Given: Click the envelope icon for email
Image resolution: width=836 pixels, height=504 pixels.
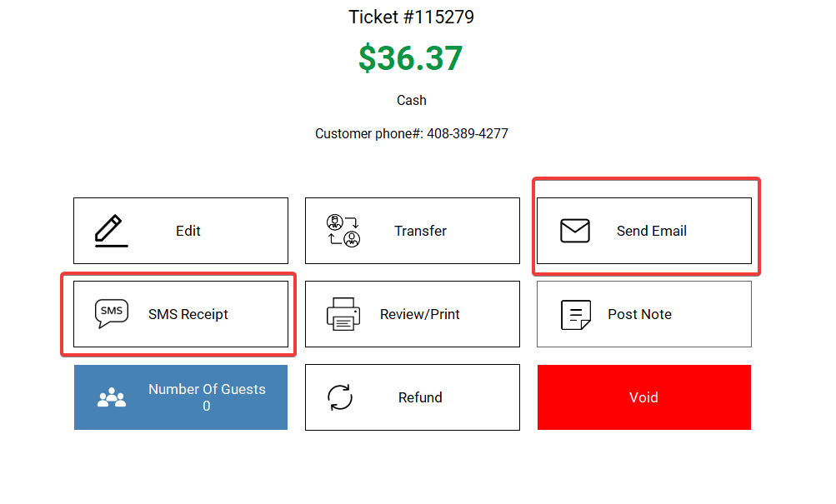Looking at the screenshot, I should click(575, 231).
